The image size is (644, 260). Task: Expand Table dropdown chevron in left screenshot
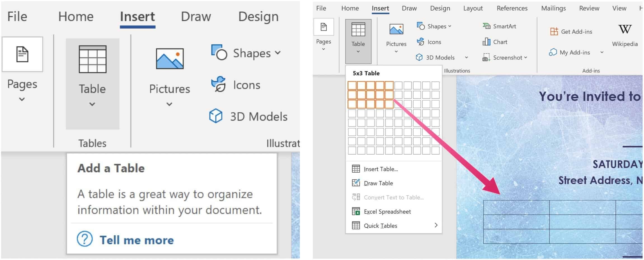pyautogui.click(x=92, y=104)
